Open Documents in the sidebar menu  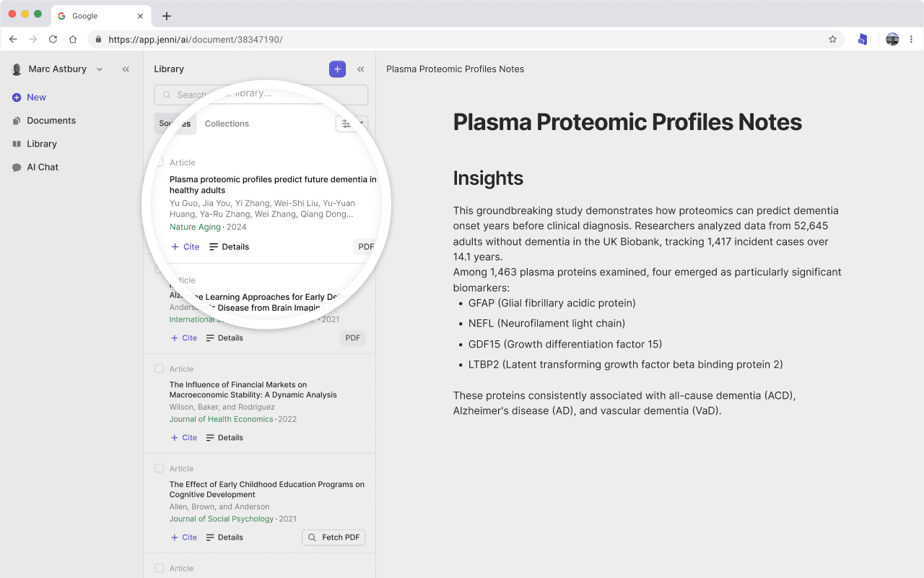tap(51, 121)
